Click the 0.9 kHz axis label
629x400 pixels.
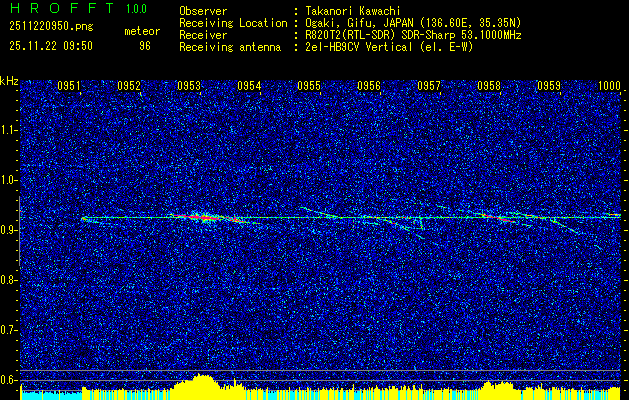pos(8,230)
